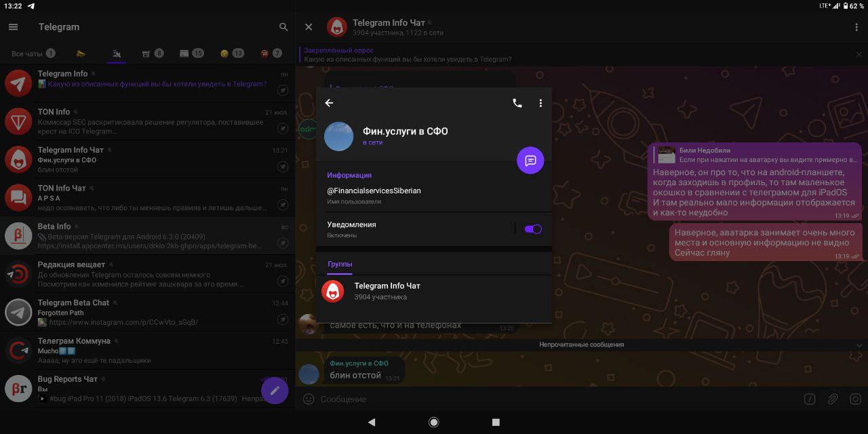
Task: Call Фин.услуги в СФО with the phone icon
Action: (517, 103)
